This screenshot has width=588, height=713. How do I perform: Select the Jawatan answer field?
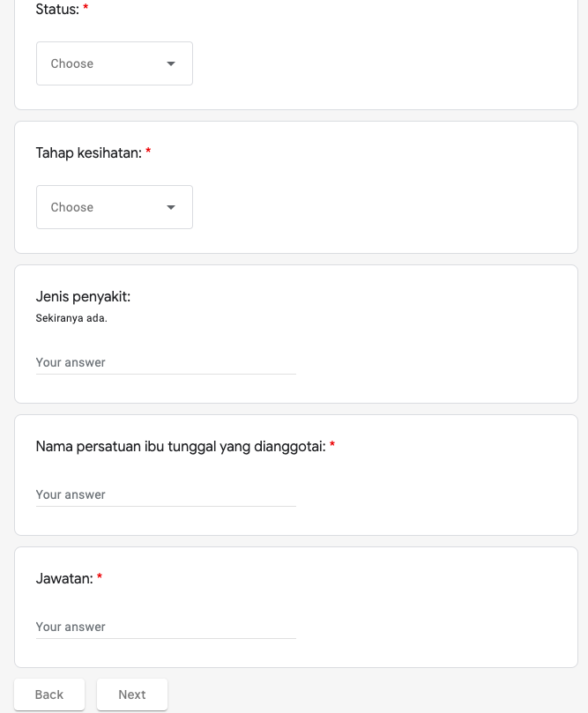click(x=166, y=627)
